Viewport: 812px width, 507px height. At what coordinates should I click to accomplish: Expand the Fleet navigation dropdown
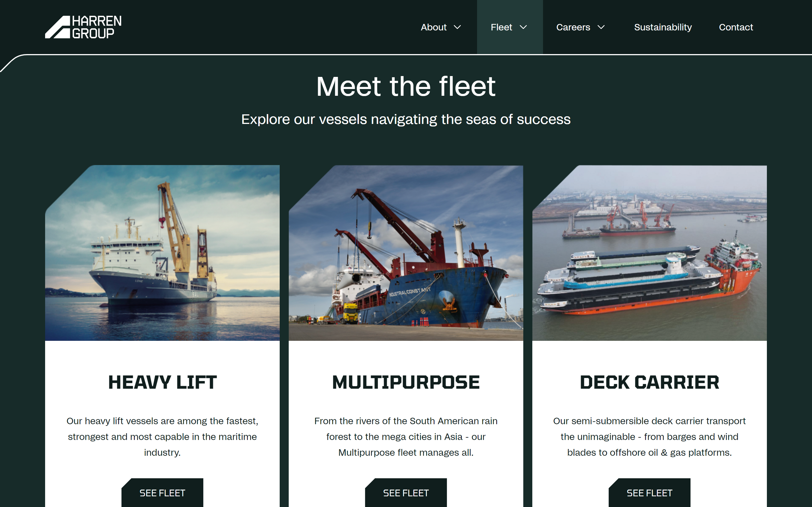tap(508, 27)
